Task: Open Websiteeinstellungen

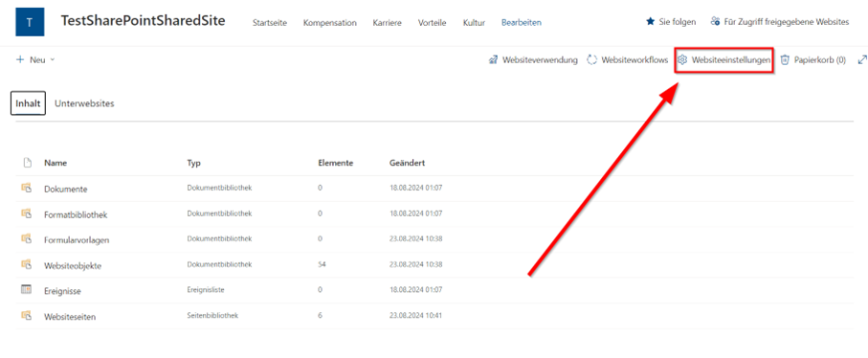Action: tap(731, 59)
